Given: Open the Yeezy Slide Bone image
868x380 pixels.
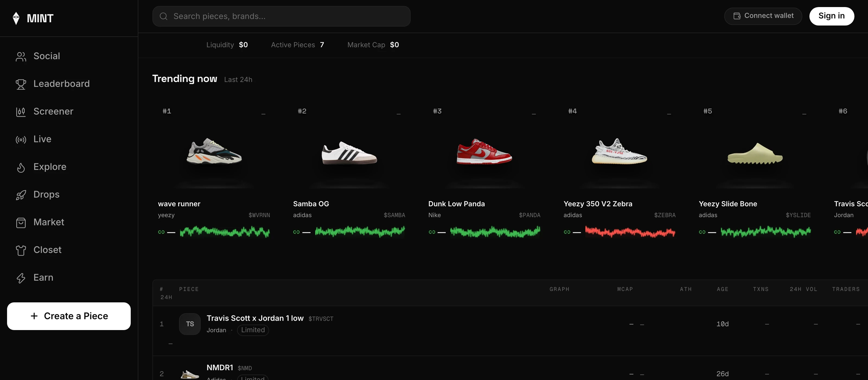Looking at the screenshot, I should [x=755, y=153].
